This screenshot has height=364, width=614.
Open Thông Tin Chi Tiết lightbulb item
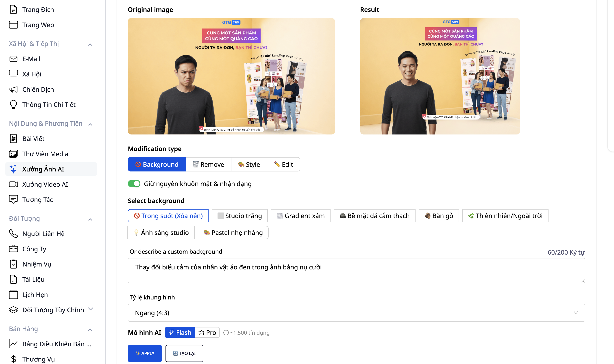coord(49,104)
